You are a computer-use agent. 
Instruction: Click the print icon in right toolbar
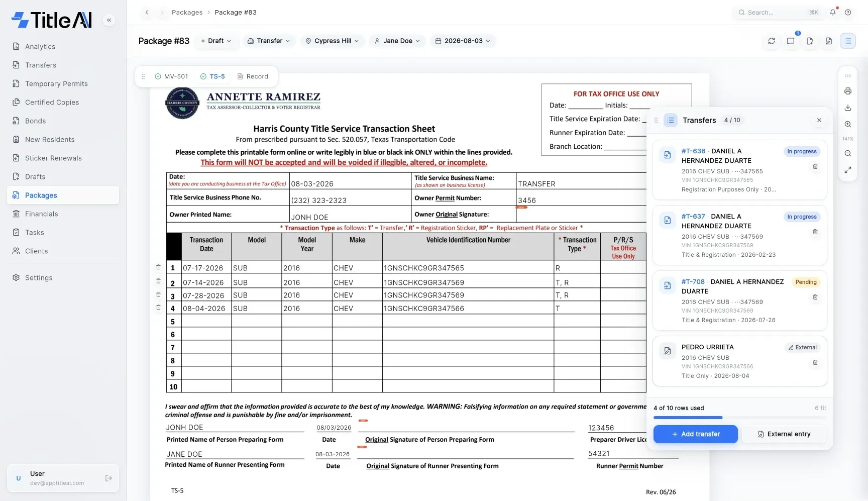[848, 91]
